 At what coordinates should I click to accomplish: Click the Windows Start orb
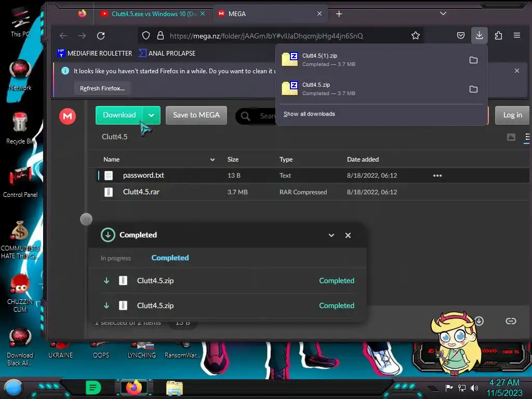tap(14, 388)
